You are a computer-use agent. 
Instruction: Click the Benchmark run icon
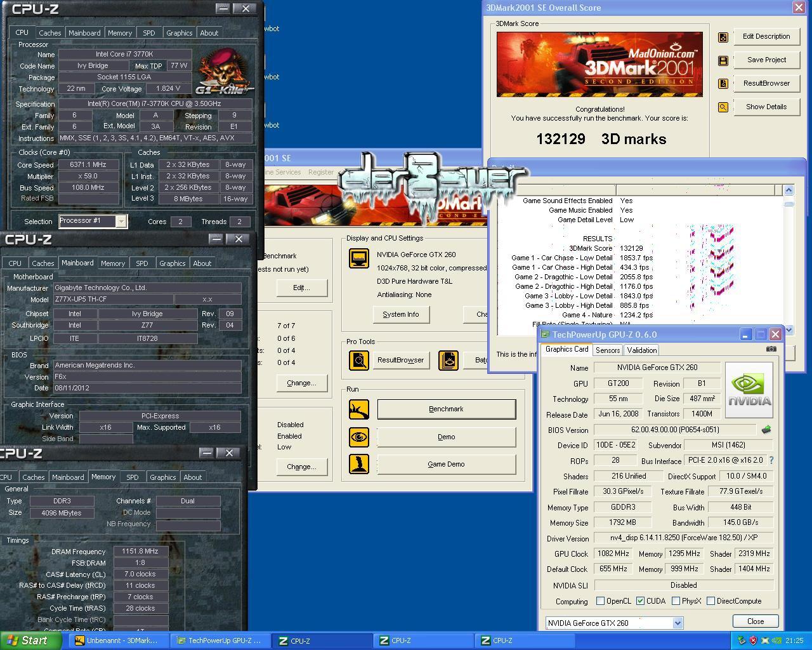359,409
